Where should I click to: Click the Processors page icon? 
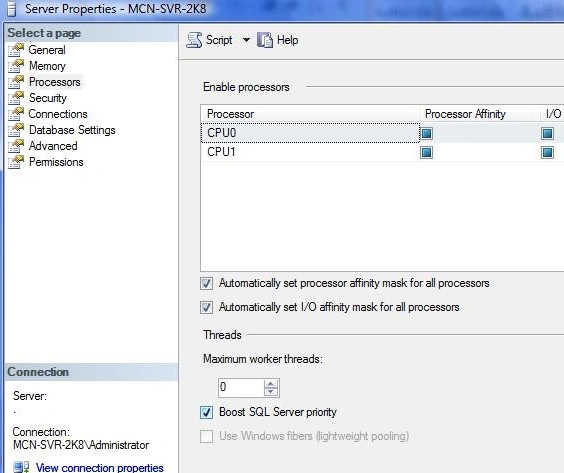[x=16, y=82]
